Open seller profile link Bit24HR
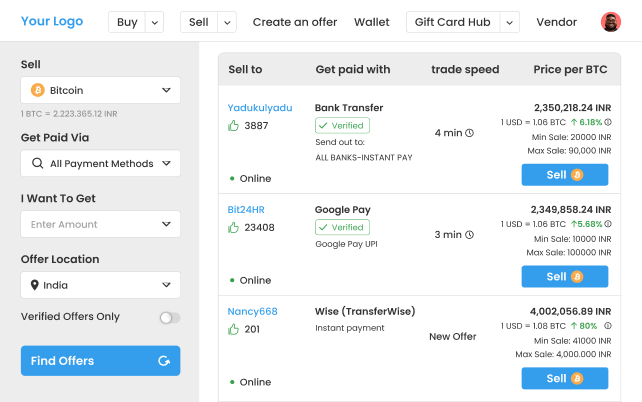 (245, 209)
